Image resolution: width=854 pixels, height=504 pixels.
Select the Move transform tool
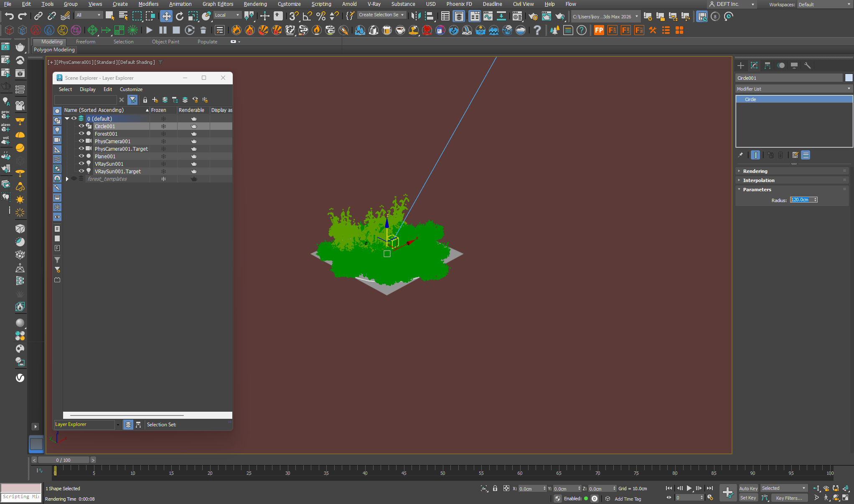166,16
